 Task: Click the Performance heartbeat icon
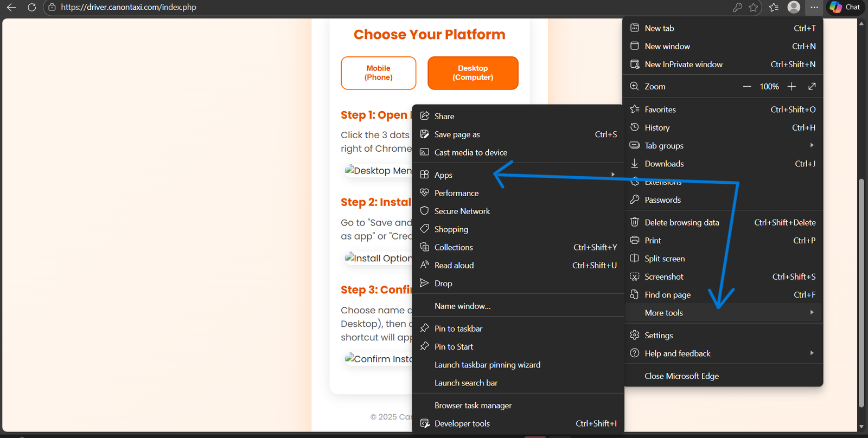point(425,192)
